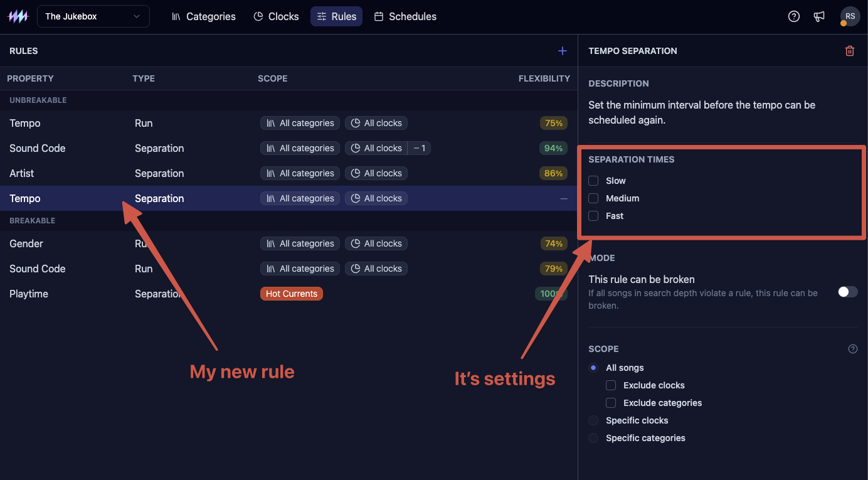Click the 86% flexibility badge
The image size is (868, 480).
pyautogui.click(x=554, y=173)
